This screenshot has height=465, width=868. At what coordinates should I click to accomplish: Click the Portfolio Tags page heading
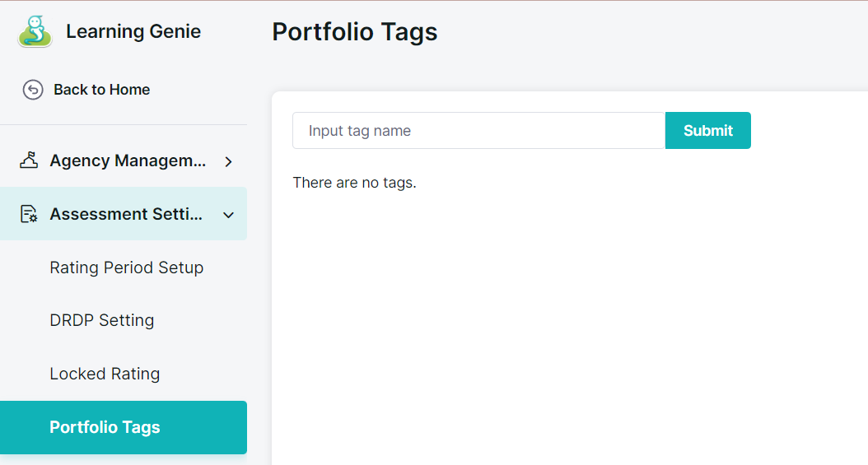pyautogui.click(x=354, y=32)
